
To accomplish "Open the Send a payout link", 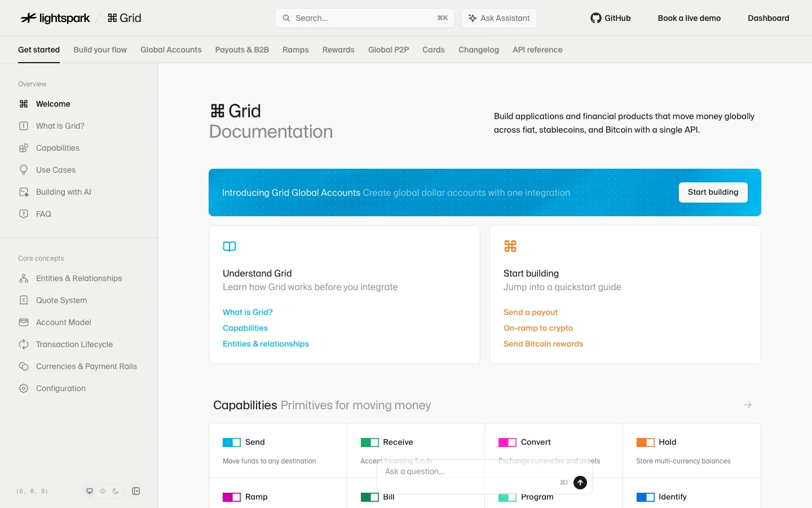I will point(531,312).
